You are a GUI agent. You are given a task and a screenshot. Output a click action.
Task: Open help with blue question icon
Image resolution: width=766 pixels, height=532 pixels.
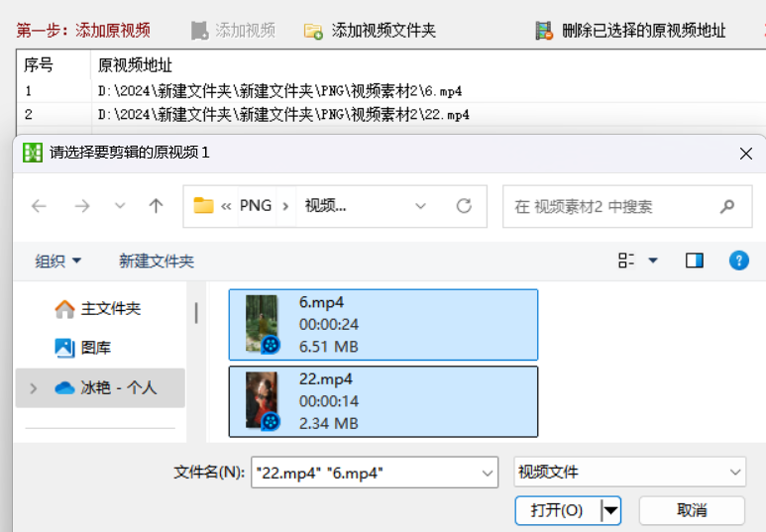[x=738, y=261]
